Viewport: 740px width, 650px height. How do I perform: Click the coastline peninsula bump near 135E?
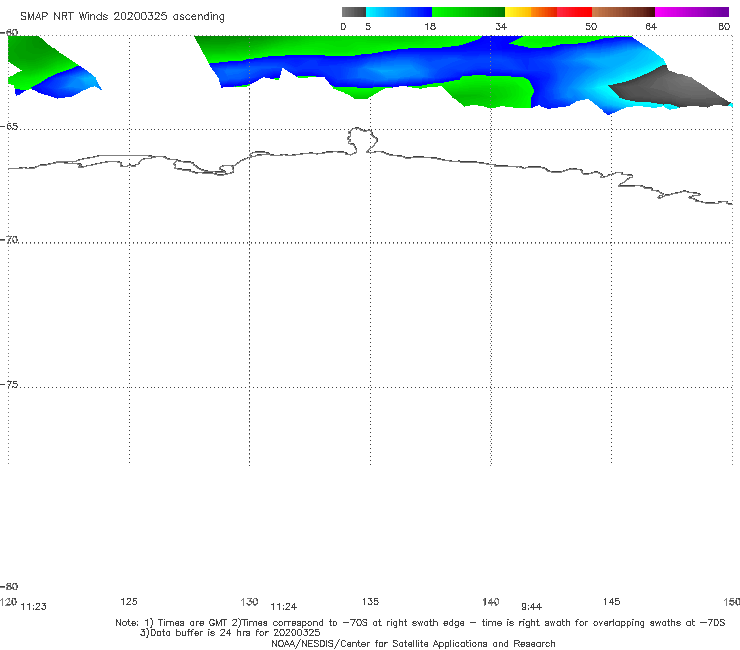tap(362, 140)
